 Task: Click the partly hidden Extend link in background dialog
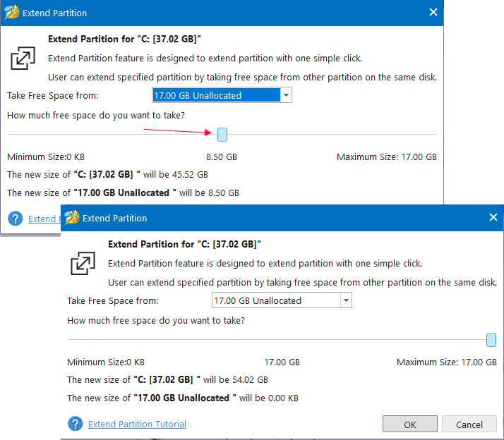click(x=42, y=219)
